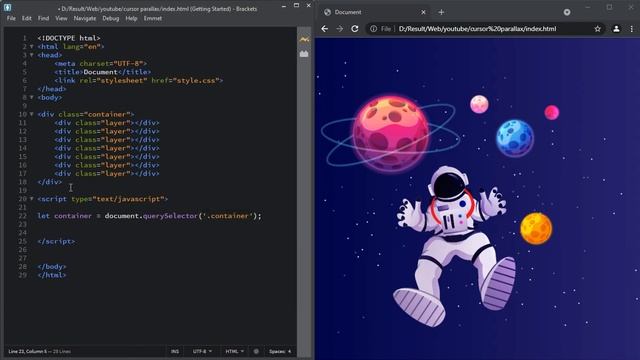Click the Line 23, Column 5 cursor position text
The image size is (640, 360).
[27, 351]
